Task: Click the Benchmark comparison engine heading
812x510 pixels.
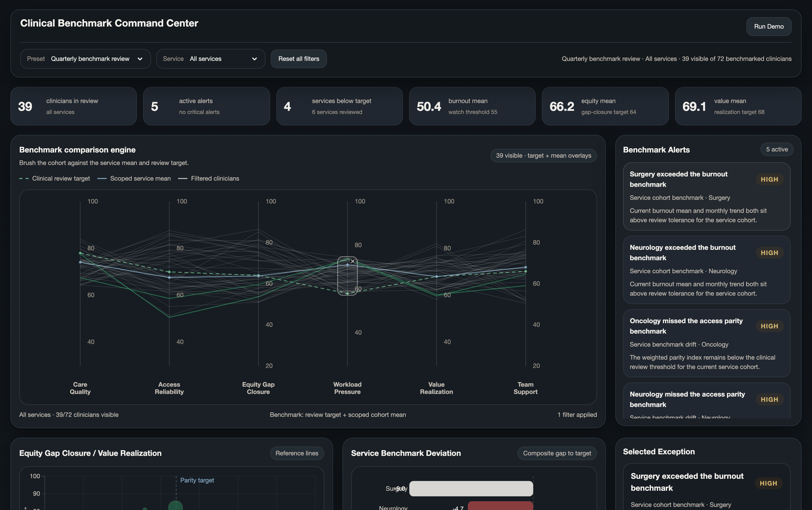Action: coord(77,150)
